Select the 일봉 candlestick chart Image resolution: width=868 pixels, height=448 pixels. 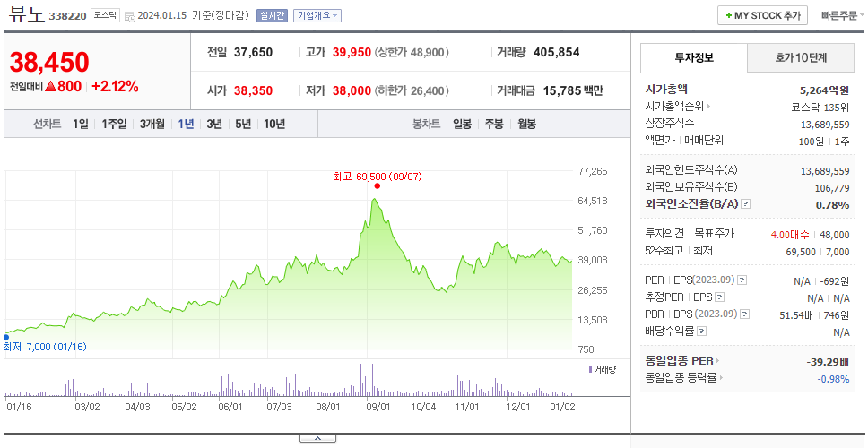(462, 124)
